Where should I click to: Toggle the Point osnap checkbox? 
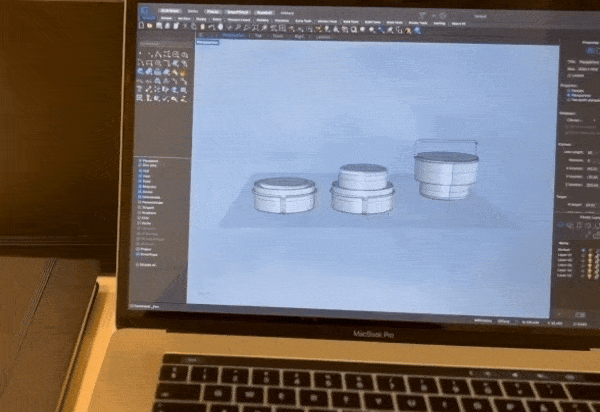[x=140, y=181]
